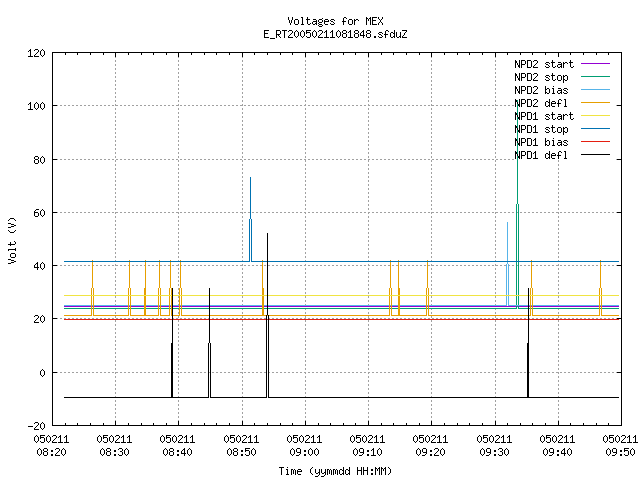Click the black NPD1 defl spike near 08:54
The width and height of the screenshot is (640, 480).
pyautogui.click(x=268, y=315)
